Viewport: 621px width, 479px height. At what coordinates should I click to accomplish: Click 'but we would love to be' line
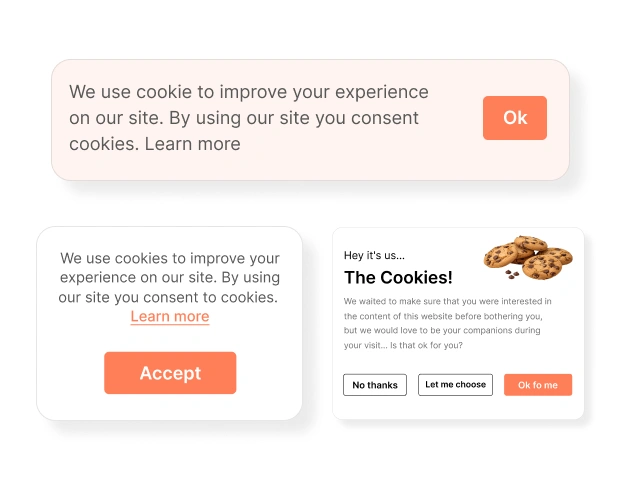click(440, 330)
